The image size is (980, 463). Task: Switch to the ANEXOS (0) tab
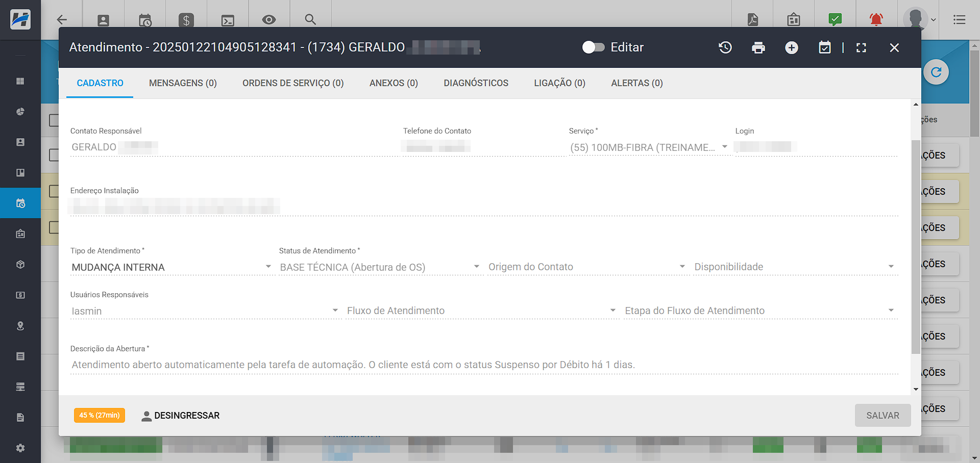click(394, 83)
